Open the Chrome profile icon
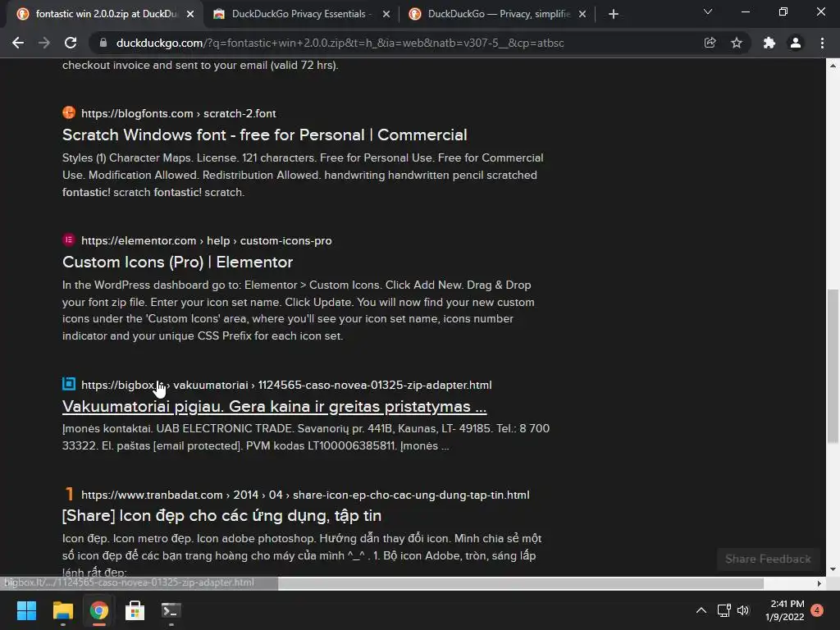This screenshot has width=840, height=630. tap(796, 43)
